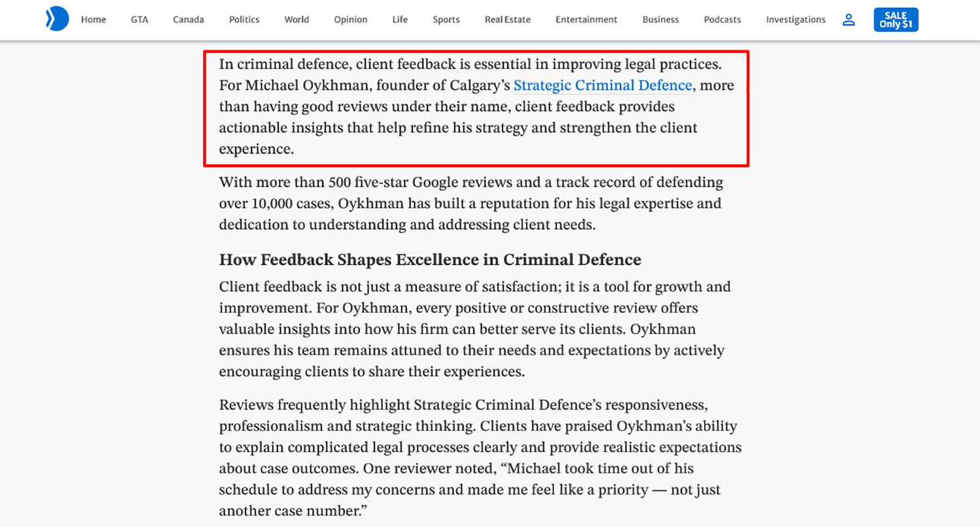This screenshot has width=980, height=527.
Task: Click the SALE Only $1 button
Action: [x=896, y=20]
